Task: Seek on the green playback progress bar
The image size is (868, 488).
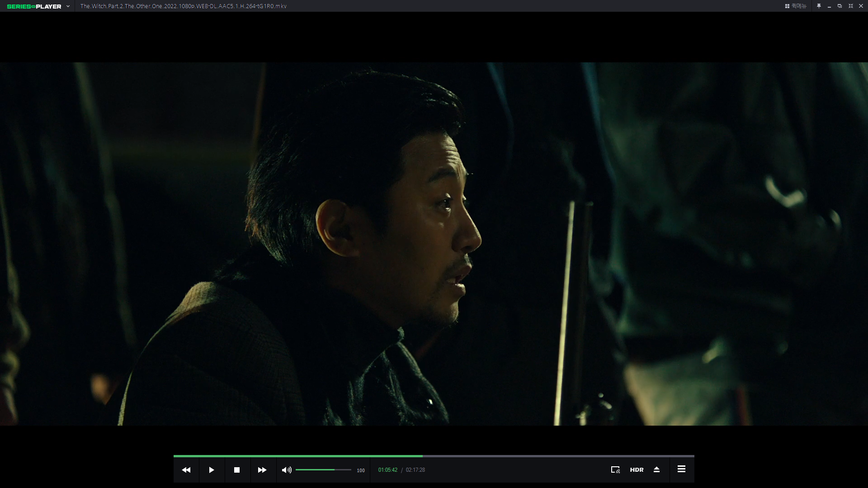Action: tap(434, 456)
